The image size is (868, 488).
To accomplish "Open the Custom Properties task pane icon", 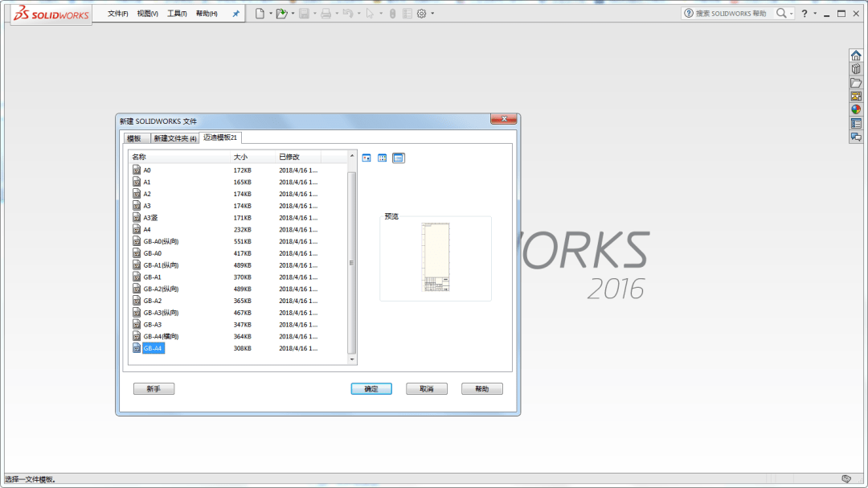I will point(856,123).
